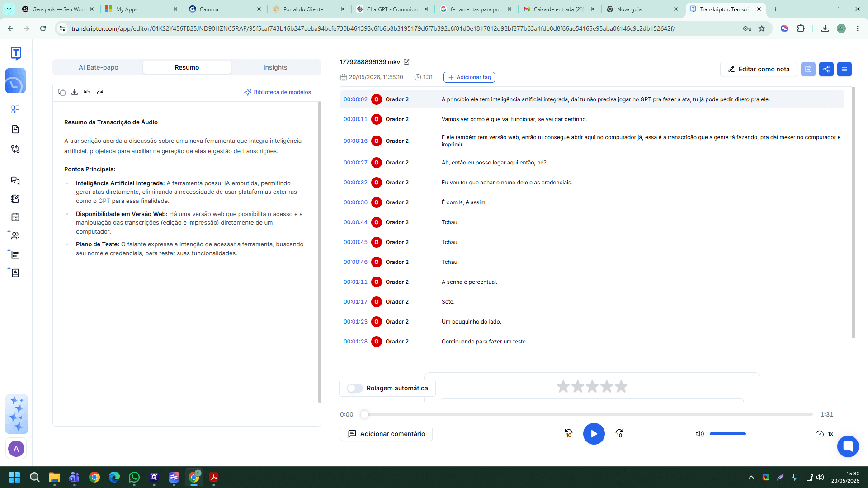Open the files document icon in sidebar

pos(15,129)
